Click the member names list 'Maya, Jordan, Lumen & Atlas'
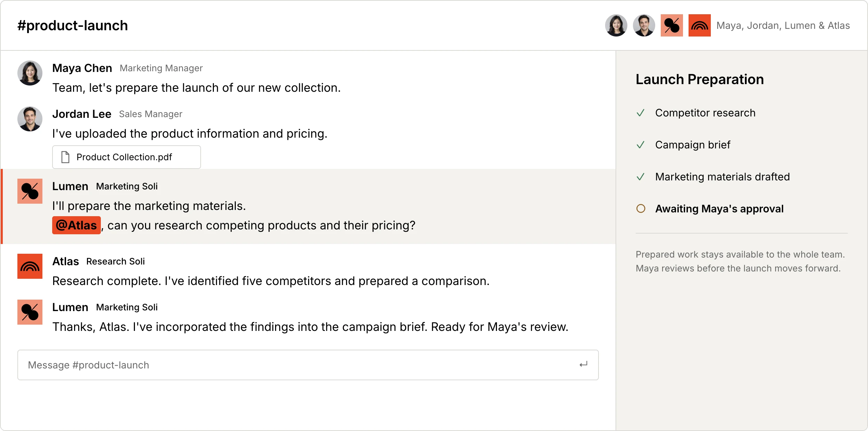 click(x=783, y=25)
